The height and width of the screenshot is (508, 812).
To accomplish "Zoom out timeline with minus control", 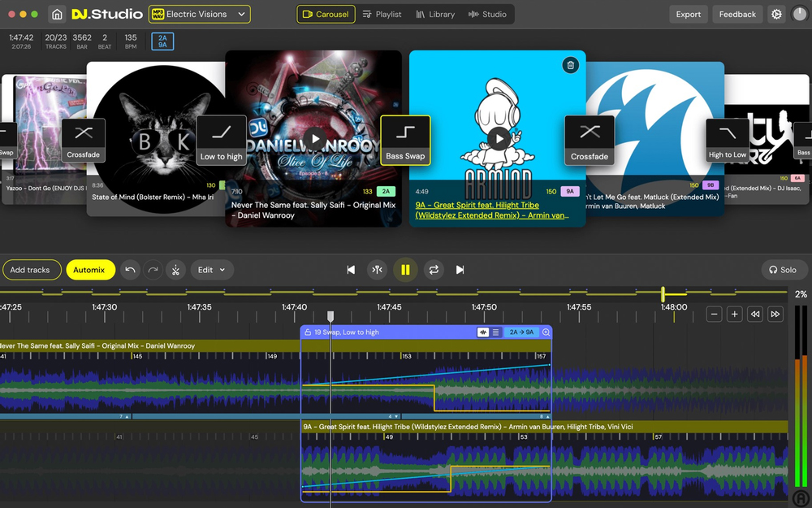I will coord(714,314).
